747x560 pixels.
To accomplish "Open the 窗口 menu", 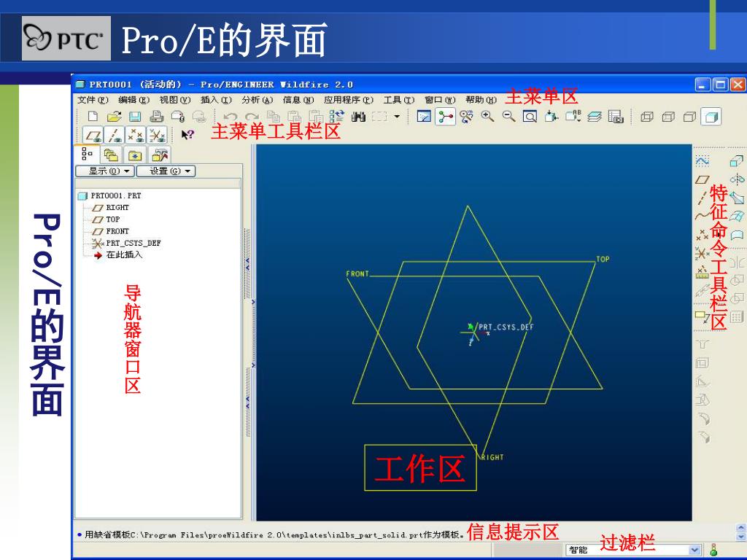I will (440, 100).
